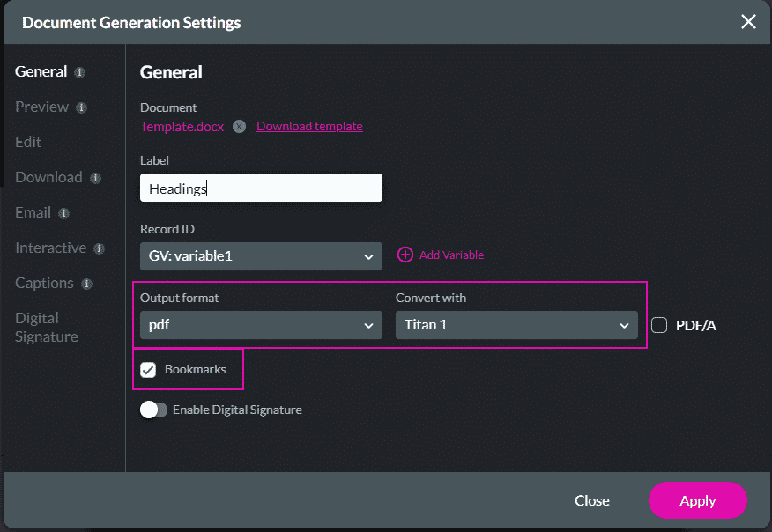Click the Apply button
This screenshot has width=772, height=532.
(x=698, y=500)
